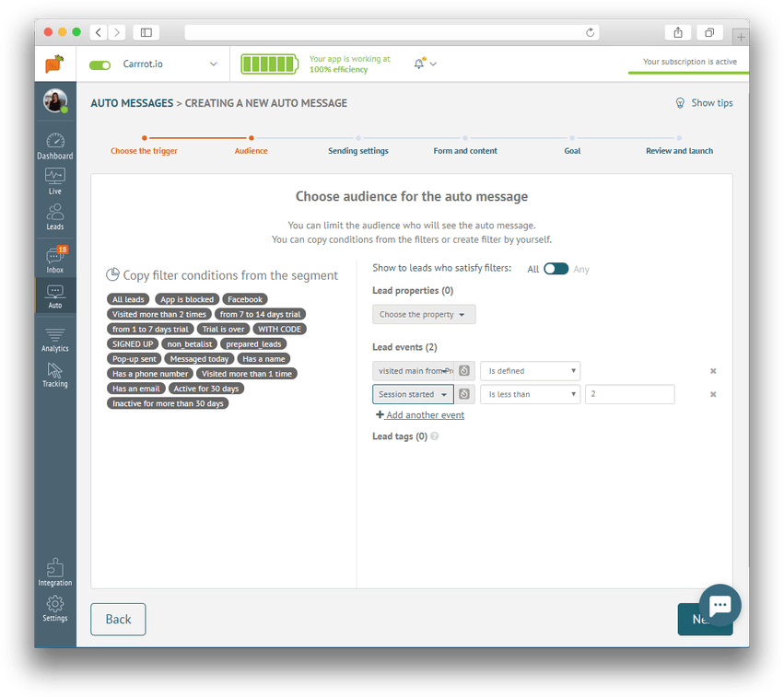The width and height of the screenshot is (784, 697).
Task: Open the Integration puzzle icon
Action: 55,572
